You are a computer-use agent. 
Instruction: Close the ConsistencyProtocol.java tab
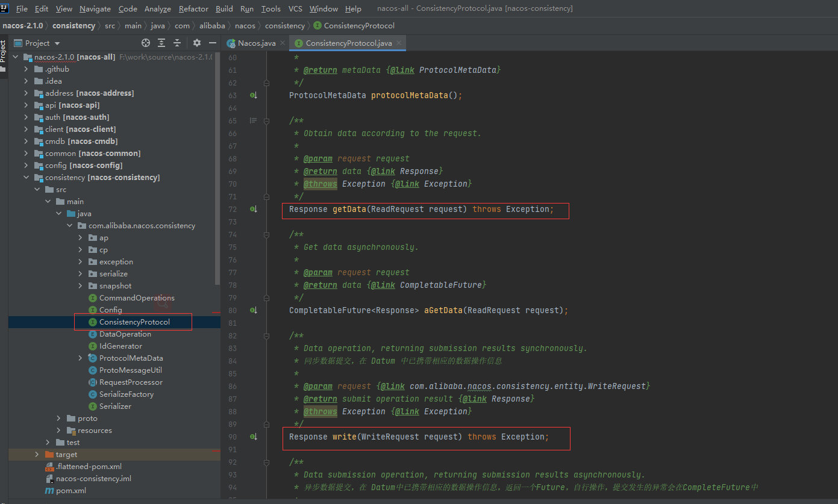[x=398, y=43]
